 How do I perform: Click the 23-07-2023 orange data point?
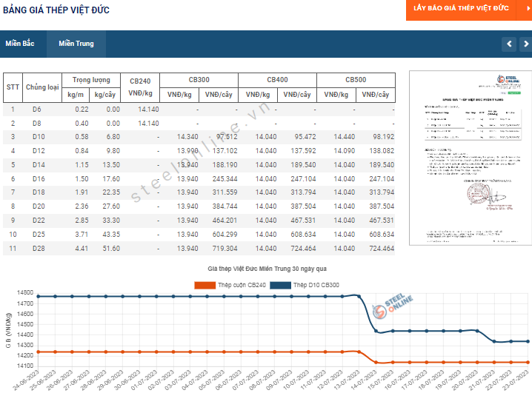click(x=528, y=362)
